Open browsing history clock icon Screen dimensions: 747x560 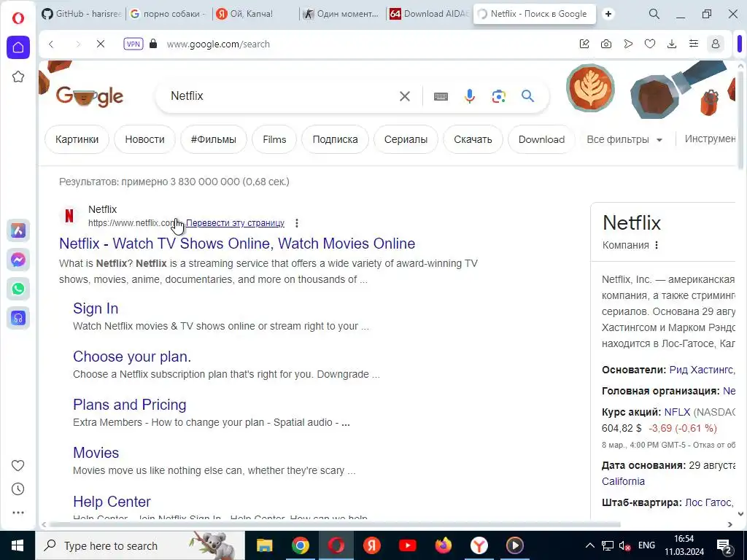click(18, 489)
